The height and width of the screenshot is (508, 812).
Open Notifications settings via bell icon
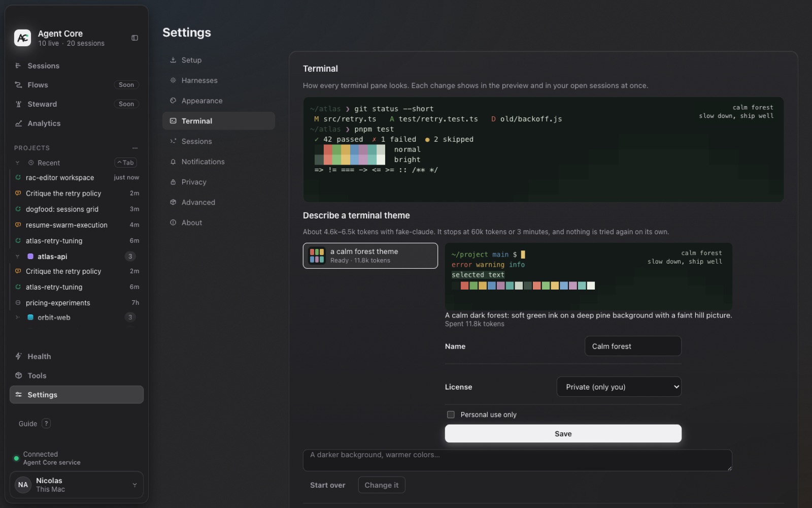(x=173, y=162)
